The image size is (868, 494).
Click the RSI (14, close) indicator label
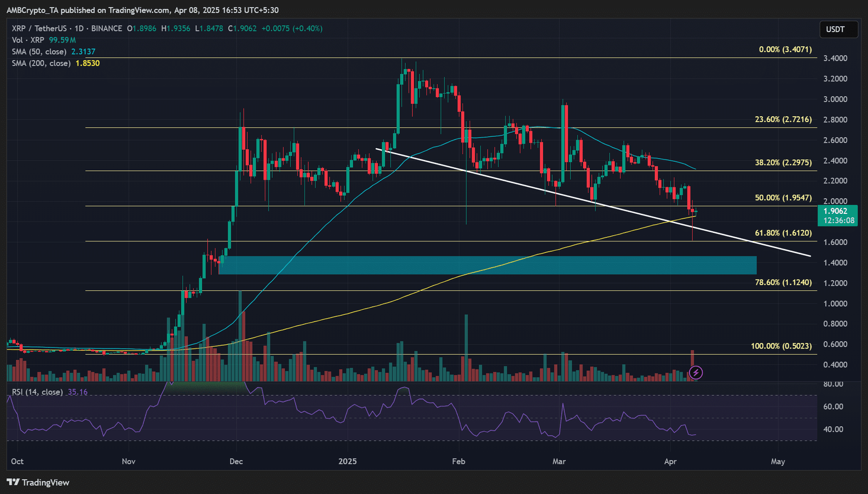click(37, 392)
